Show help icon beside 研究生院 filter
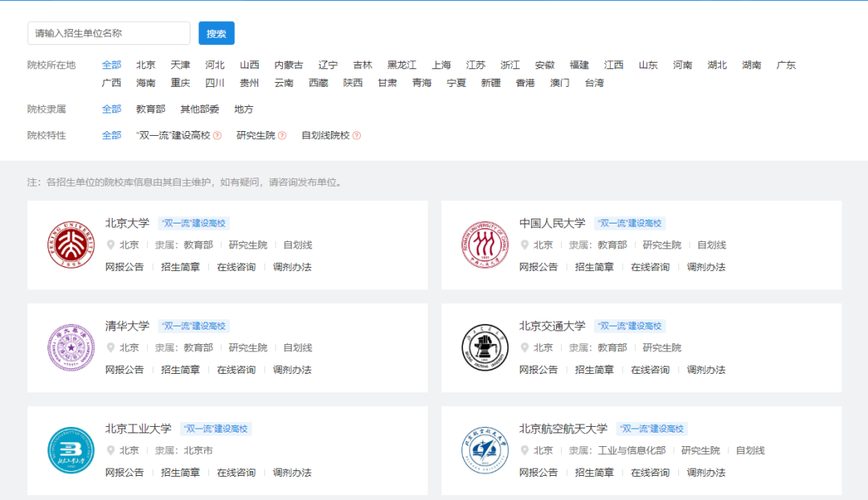This screenshot has width=868, height=500. (282, 136)
